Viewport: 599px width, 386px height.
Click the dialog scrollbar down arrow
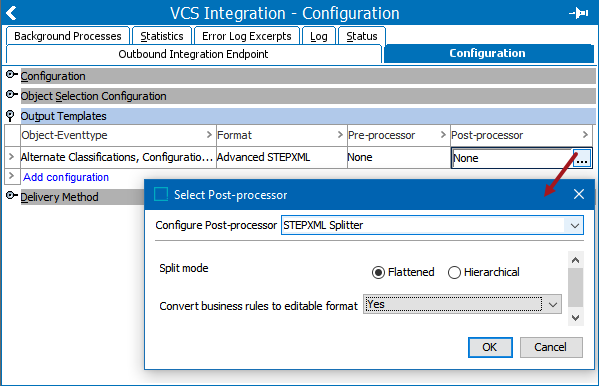pyautogui.click(x=576, y=318)
